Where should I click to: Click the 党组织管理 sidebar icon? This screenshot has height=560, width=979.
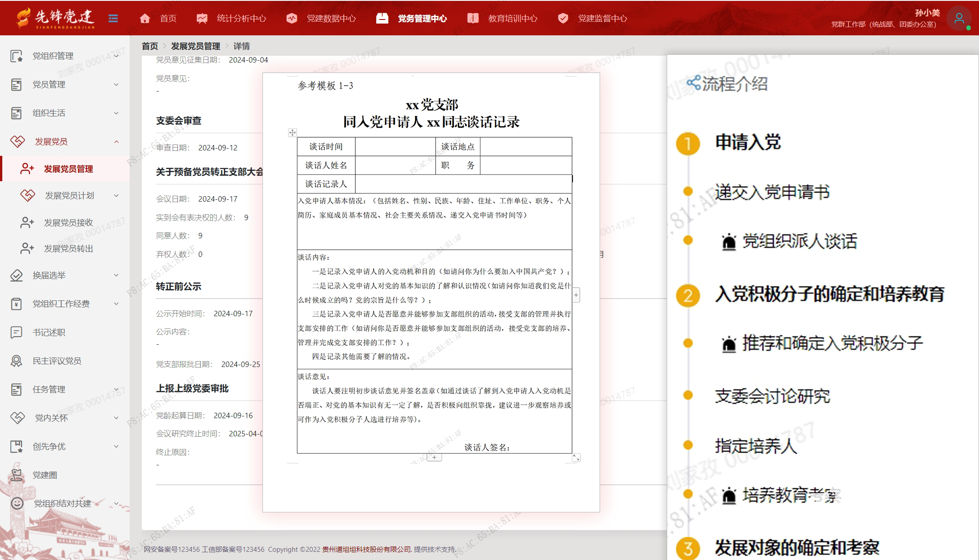16,56
